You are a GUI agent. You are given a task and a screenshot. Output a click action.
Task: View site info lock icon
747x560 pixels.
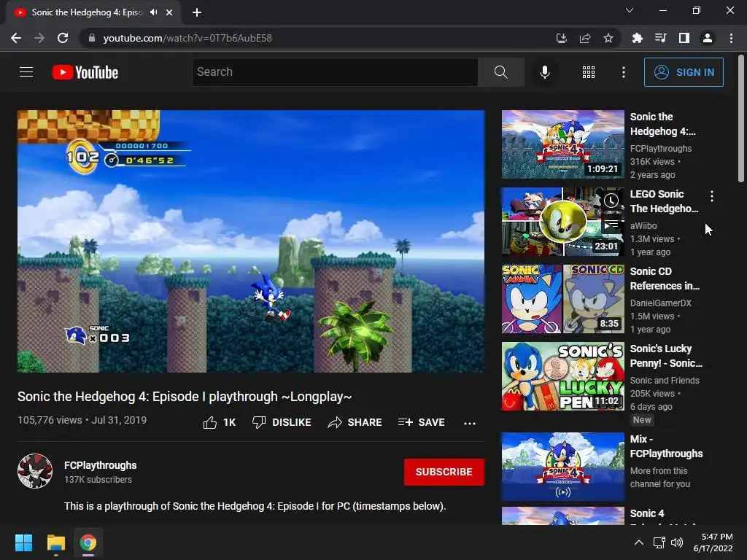(x=92, y=38)
